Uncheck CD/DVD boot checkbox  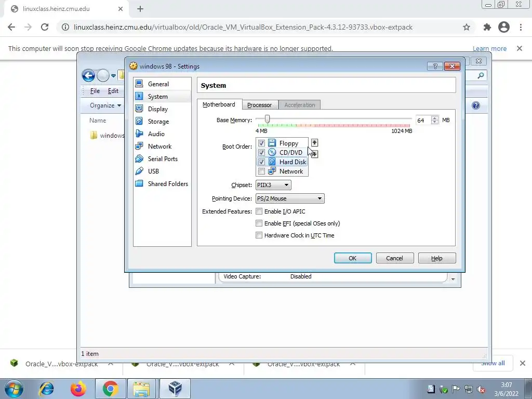(261, 152)
